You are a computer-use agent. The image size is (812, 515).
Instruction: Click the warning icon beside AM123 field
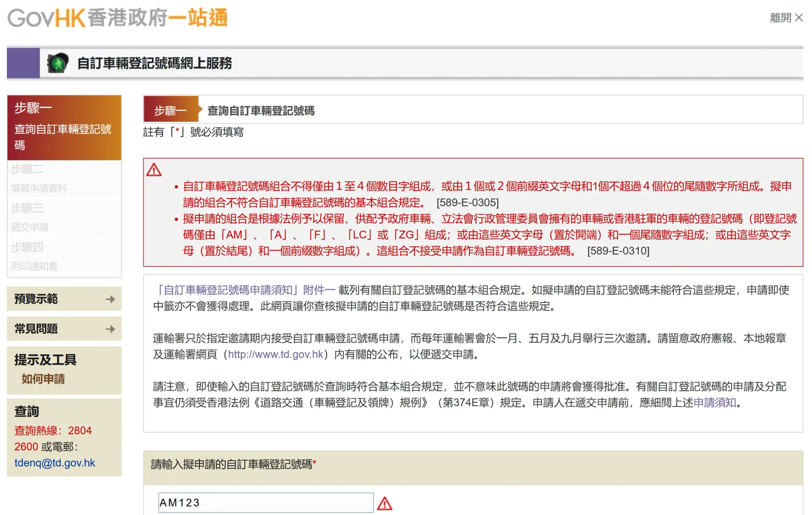click(384, 504)
